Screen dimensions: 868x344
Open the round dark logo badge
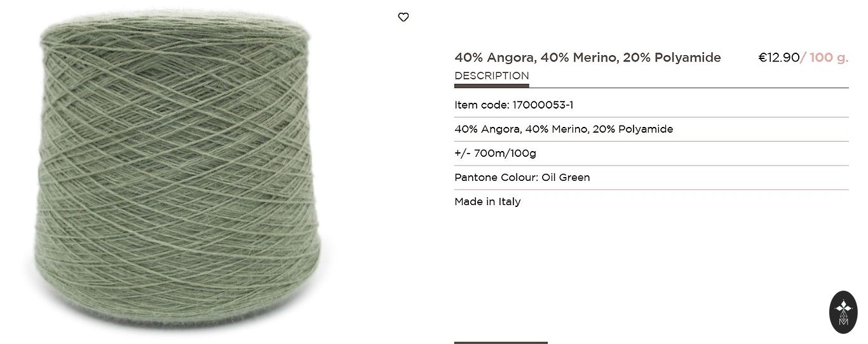pos(843,312)
